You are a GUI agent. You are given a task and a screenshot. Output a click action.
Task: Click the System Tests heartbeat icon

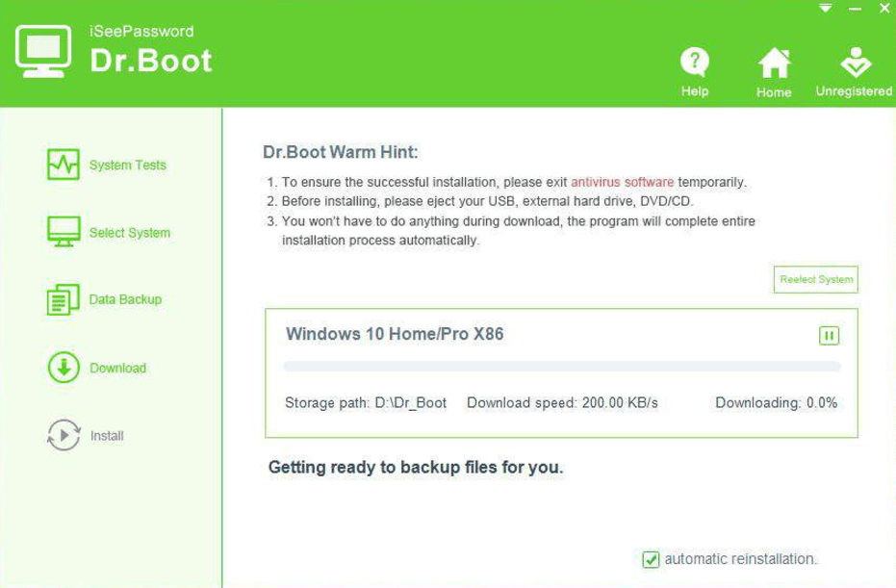pos(64,165)
